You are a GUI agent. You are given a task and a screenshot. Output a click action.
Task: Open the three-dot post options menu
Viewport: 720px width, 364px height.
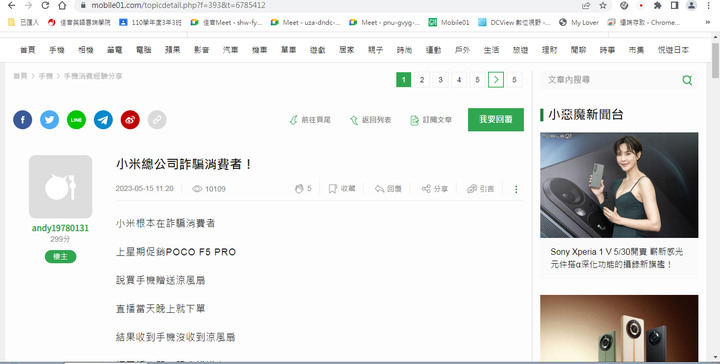pos(516,189)
